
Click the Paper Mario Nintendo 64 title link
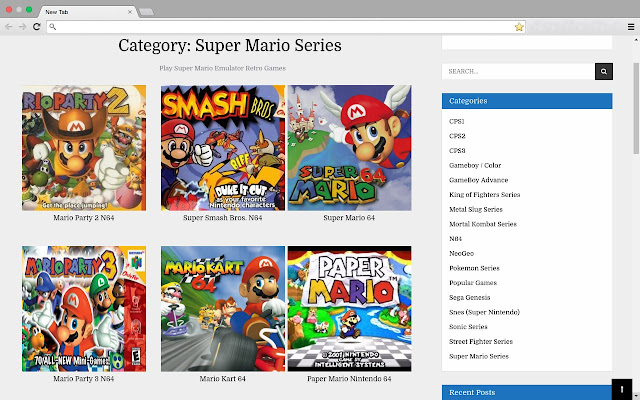[349, 379]
